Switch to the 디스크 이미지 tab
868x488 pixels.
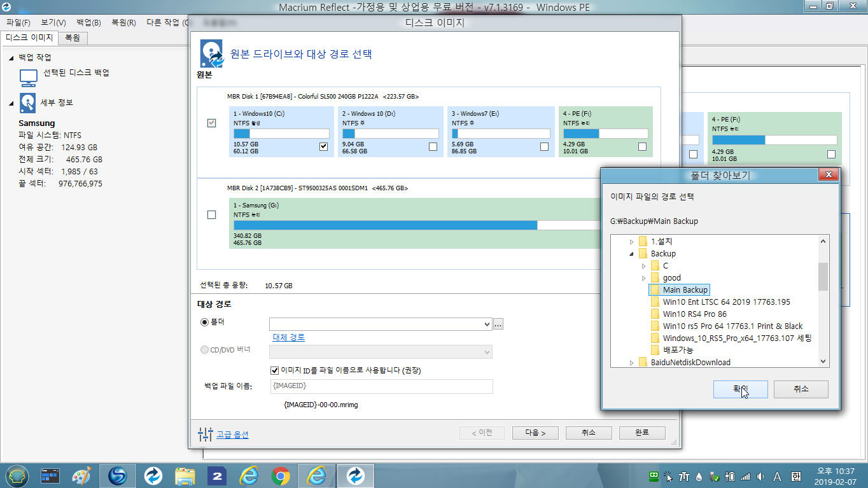[x=29, y=38]
